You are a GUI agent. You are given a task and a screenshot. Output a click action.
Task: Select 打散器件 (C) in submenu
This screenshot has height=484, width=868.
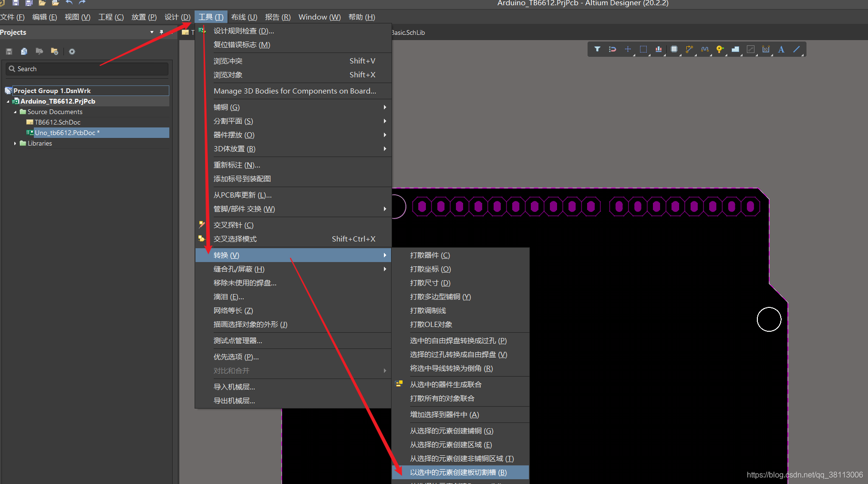(x=460, y=255)
